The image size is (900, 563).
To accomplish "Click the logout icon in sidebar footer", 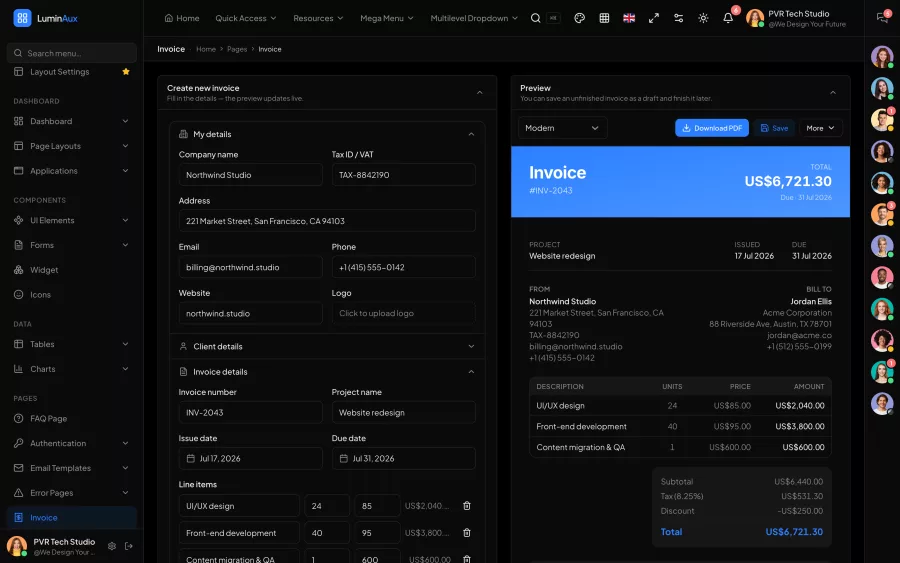I will (129, 546).
